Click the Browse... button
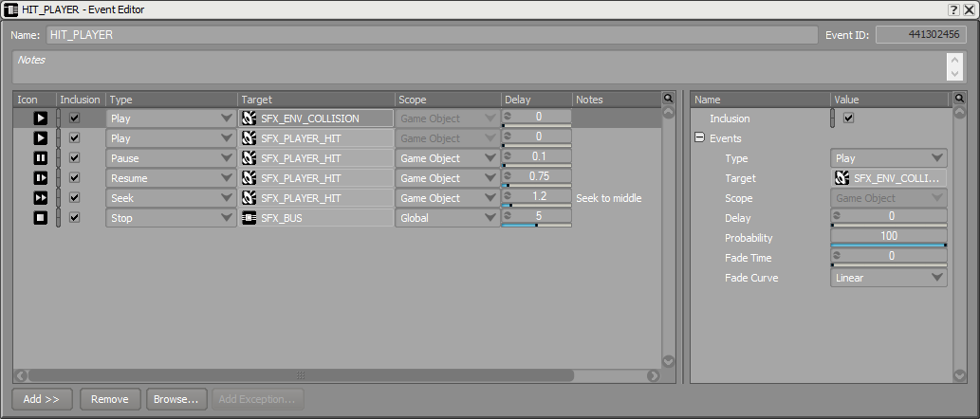 tap(176, 399)
